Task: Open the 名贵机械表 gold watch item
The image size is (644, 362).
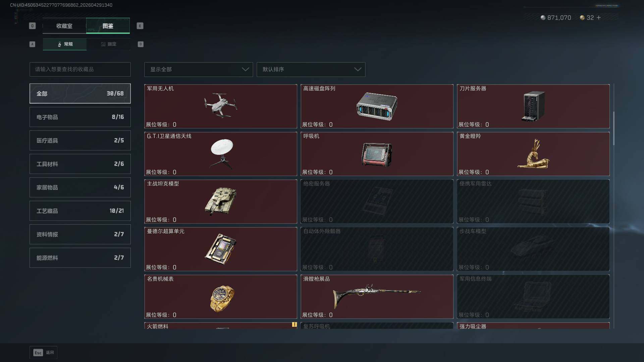Action: click(x=221, y=297)
